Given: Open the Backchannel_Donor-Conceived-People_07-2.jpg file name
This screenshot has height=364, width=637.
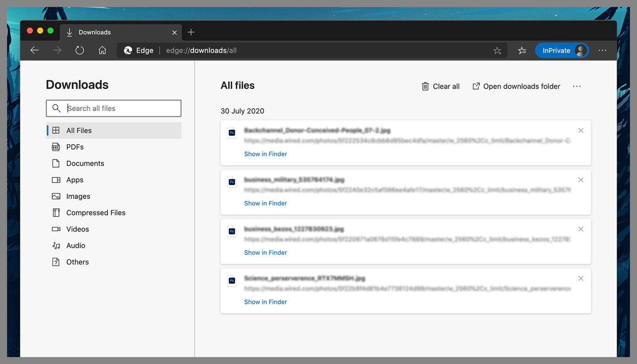Looking at the screenshot, I should click(317, 130).
